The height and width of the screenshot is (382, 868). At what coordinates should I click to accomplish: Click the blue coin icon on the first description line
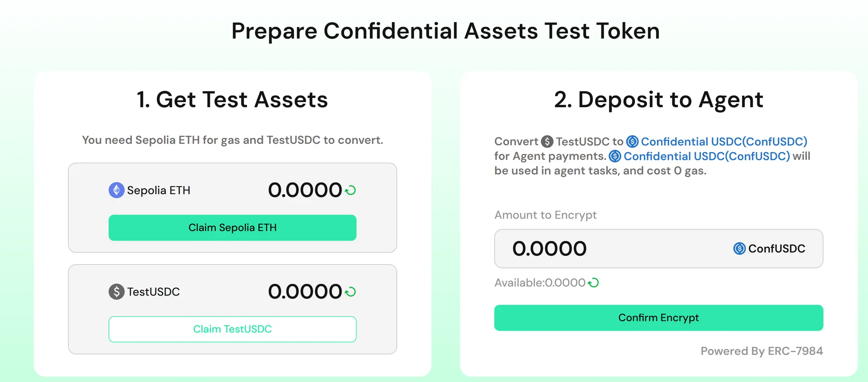click(x=632, y=142)
